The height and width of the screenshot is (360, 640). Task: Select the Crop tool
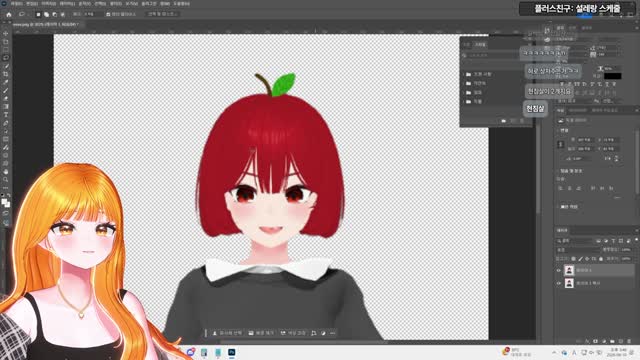coord(6,74)
